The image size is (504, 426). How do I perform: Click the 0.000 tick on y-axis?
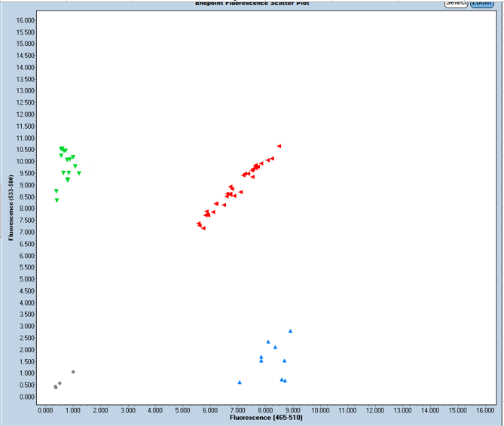[x=26, y=397]
